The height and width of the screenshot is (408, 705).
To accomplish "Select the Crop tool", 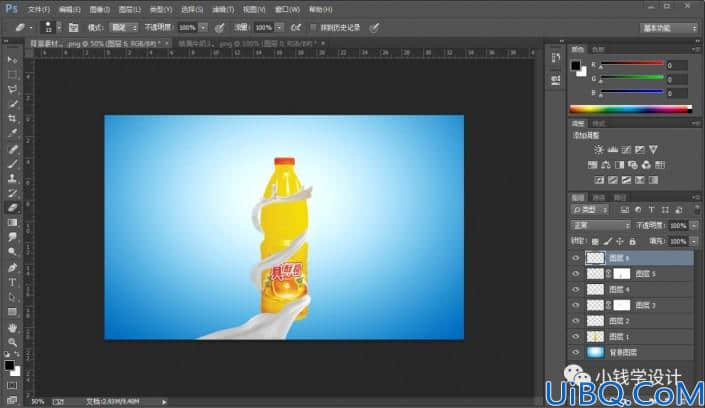I will (12, 118).
